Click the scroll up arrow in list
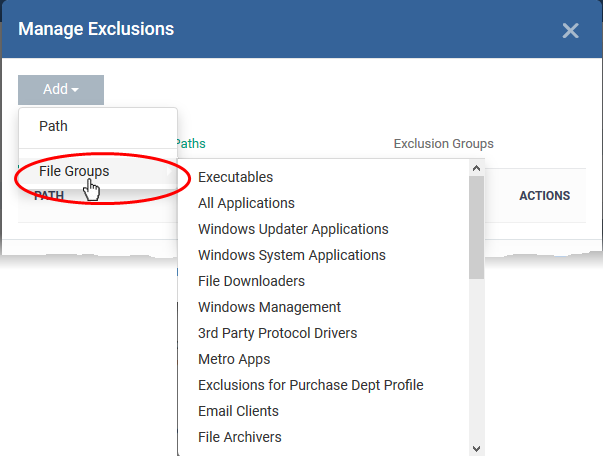This screenshot has width=603, height=456. 476,168
